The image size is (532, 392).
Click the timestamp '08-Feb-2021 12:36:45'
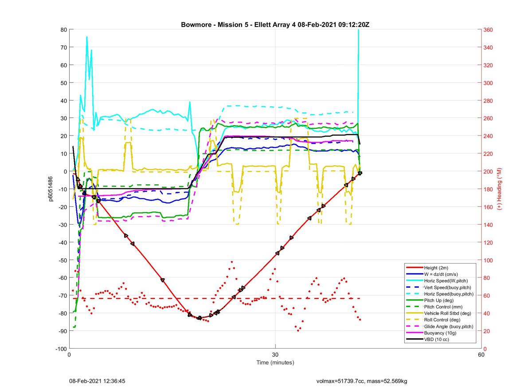(98, 380)
